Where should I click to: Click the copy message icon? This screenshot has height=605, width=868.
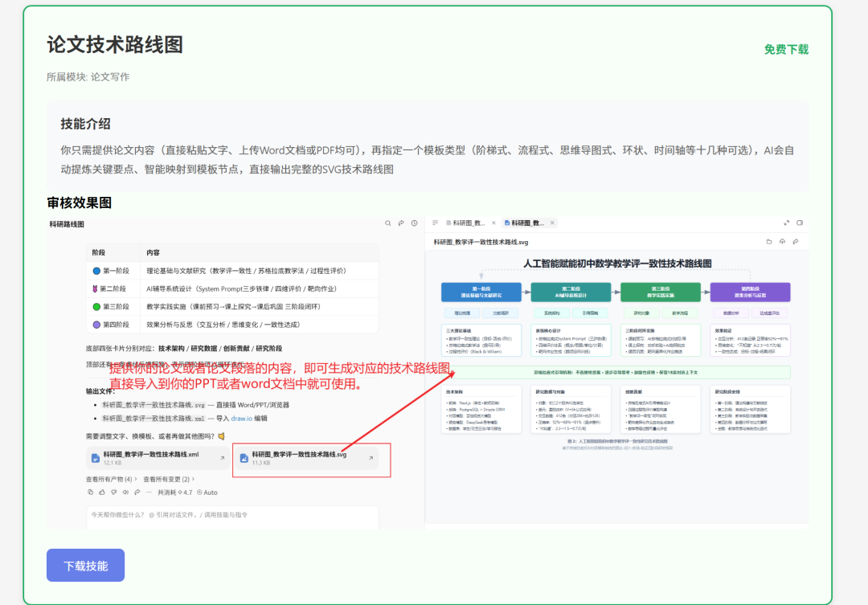coord(90,492)
